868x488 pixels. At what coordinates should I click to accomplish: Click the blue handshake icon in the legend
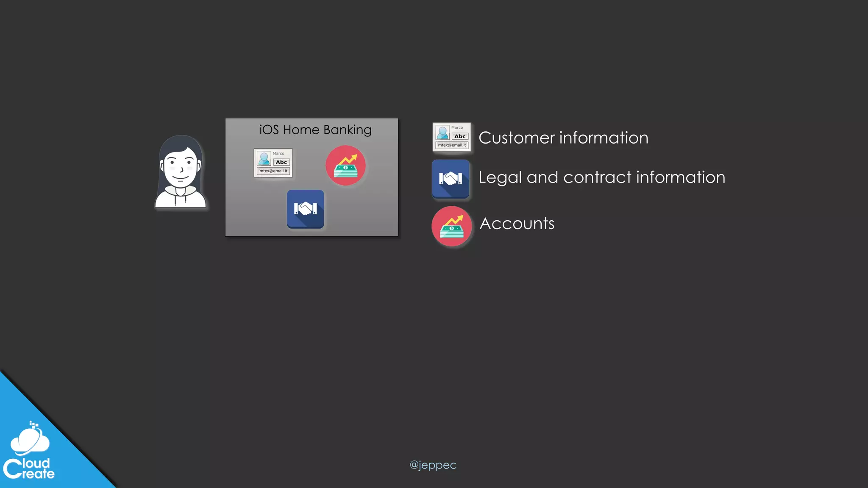pyautogui.click(x=451, y=179)
